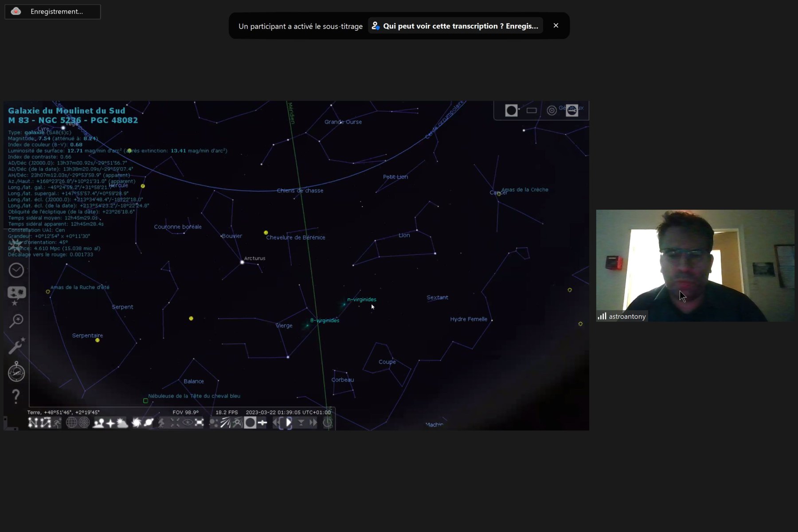The width and height of the screenshot is (798, 532).
Task: Toggle ocular view in top-right Oculars panel
Action: 511,110
